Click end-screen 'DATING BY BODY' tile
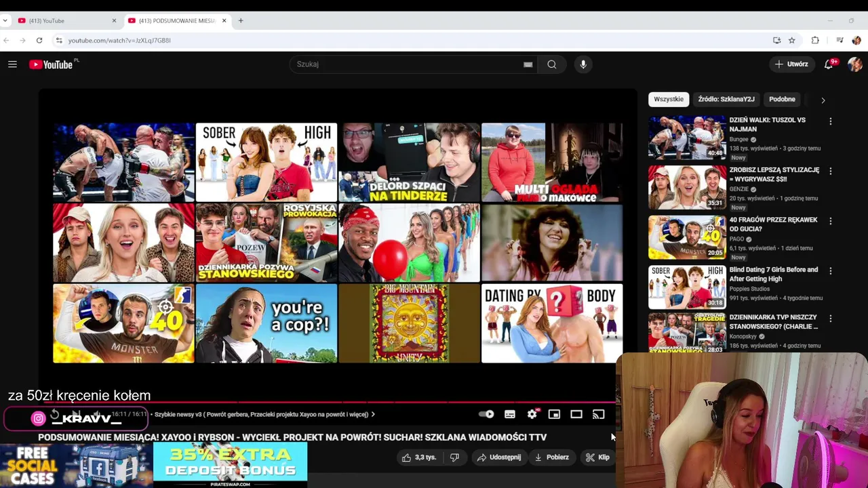 click(552, 323)
